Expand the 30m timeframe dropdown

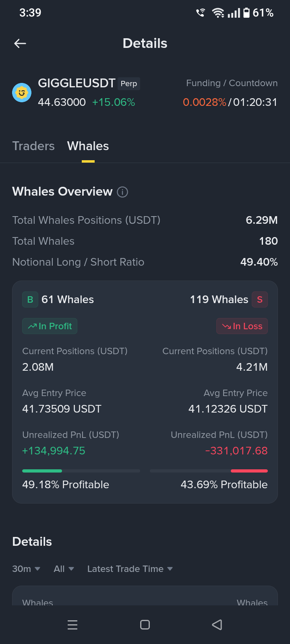point(26,569)
